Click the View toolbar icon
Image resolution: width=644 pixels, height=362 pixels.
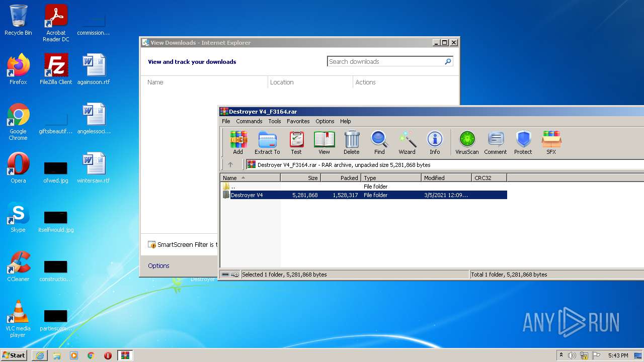coord(324,143)
